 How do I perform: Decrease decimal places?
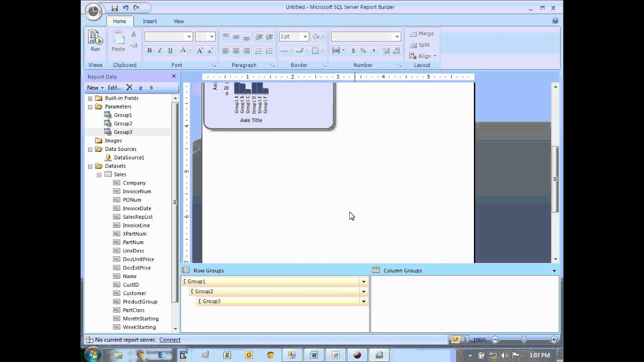pyautogui.click(x=396, y=51)
